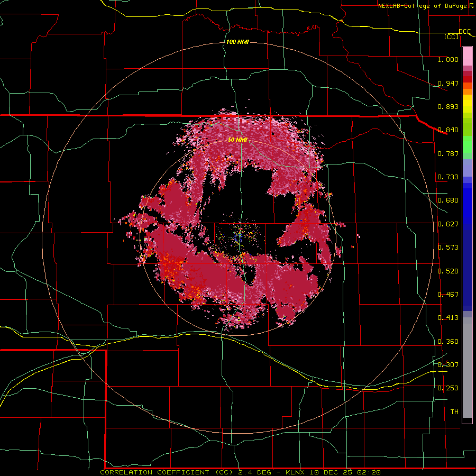The height and width of the screenshot is (476, 476).
Task: Click the 0.840 scale value
Action: point(448,130)
